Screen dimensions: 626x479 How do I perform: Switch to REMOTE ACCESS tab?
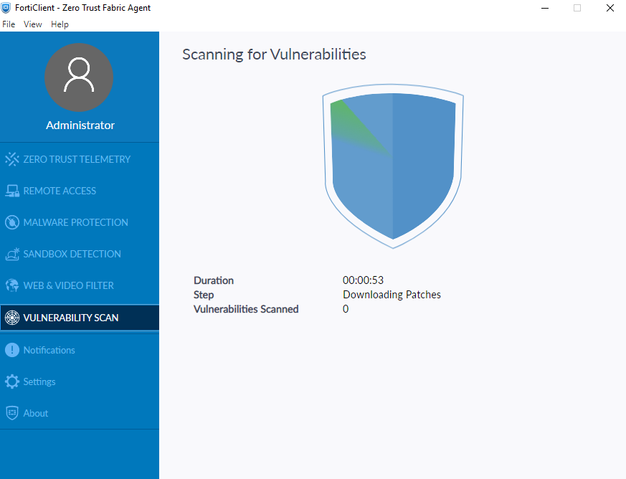[x=79, y=191]
